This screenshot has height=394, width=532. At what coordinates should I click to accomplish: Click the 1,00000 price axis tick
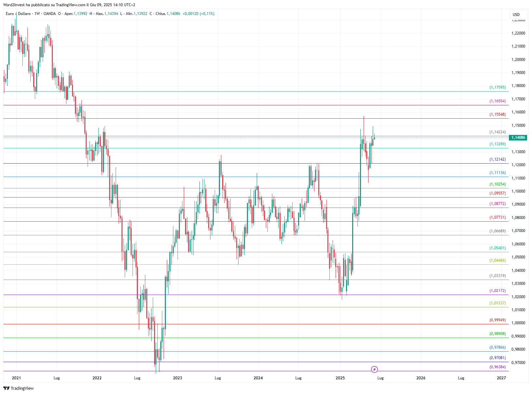pyautogui.click(x=518, y=323)
